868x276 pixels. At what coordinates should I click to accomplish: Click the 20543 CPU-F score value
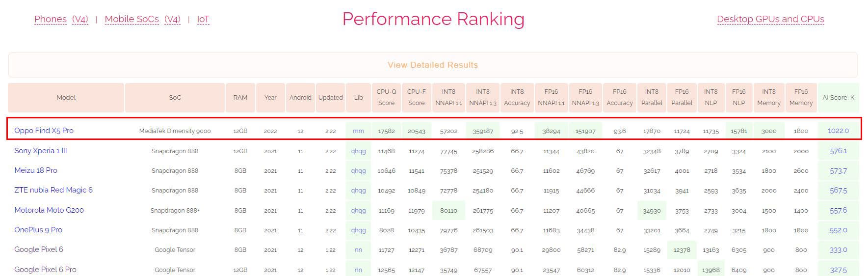pyautogui.click(x=417, y=131)
